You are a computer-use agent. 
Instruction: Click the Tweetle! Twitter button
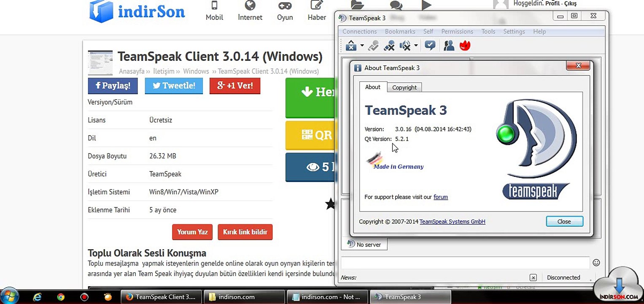pyautogui.click(x=174, y=86)
